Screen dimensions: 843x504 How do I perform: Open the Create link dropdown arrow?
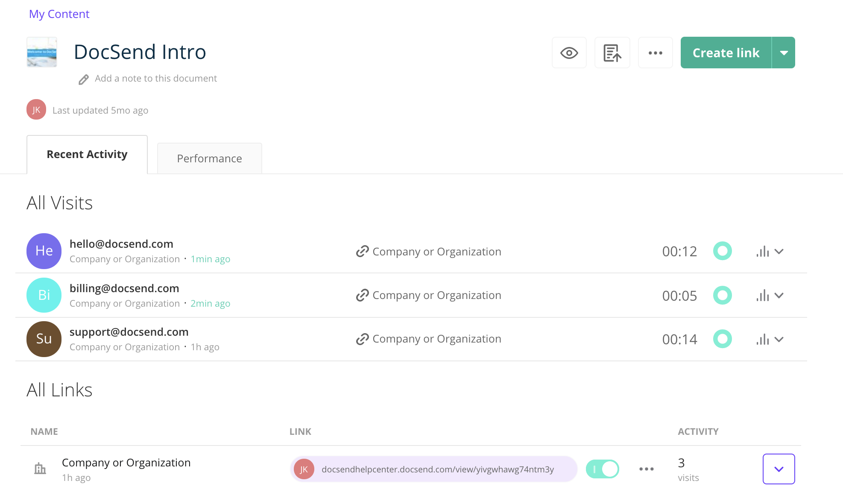784,53
